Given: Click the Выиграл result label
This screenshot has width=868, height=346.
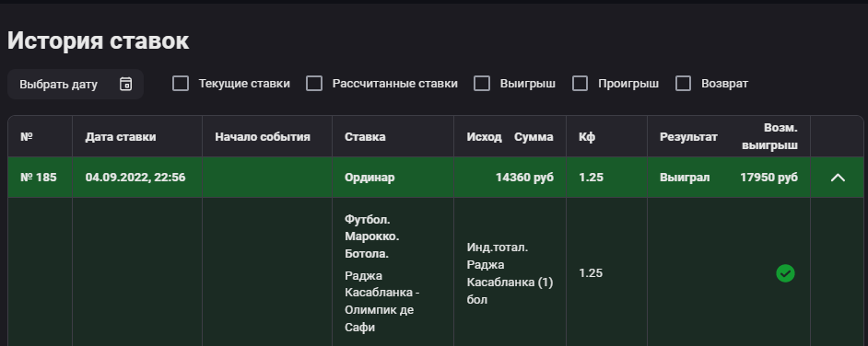Looking at the screenshot, I should 685,178.
